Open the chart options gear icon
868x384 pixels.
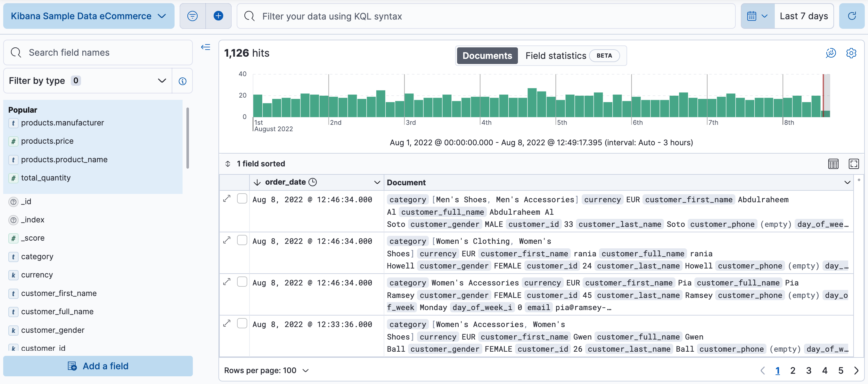tap(851, 53)
